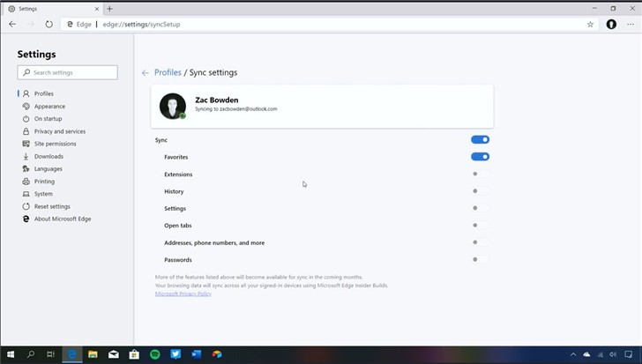Go back using browser back arrow
The height and width of the screenshot is (364, 642).
tap(12, 24)
